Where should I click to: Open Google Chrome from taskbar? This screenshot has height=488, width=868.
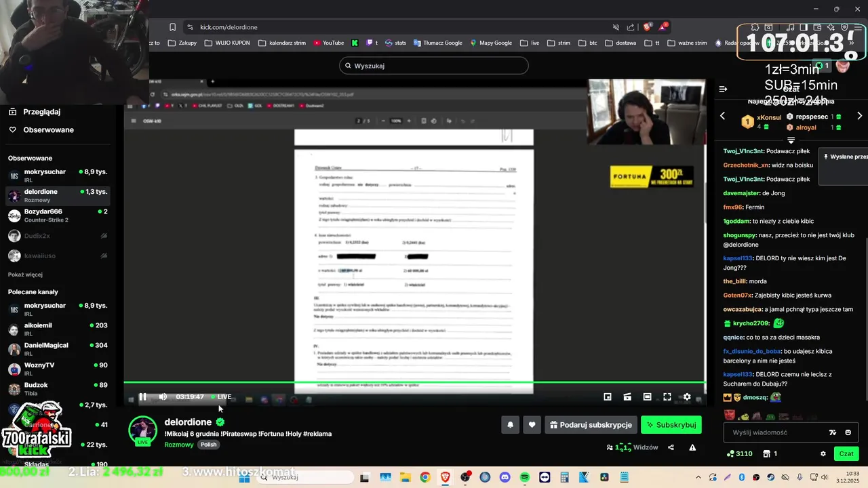click(x=425, y=477)
